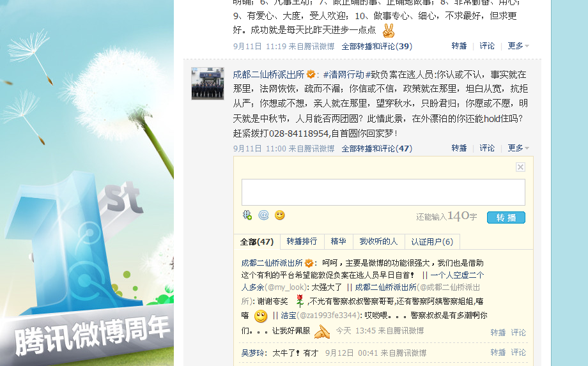
Task: Switch to 转播排行 tab
Action: tap(302, 241)
